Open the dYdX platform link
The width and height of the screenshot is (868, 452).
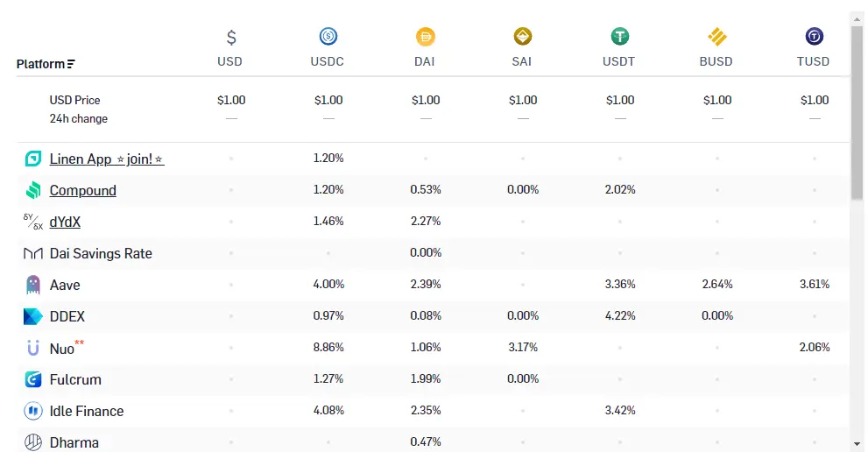click(65, 222)
